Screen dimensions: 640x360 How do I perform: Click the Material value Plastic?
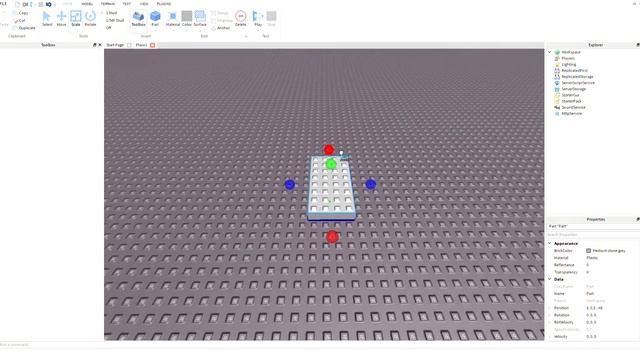point(592,258)
